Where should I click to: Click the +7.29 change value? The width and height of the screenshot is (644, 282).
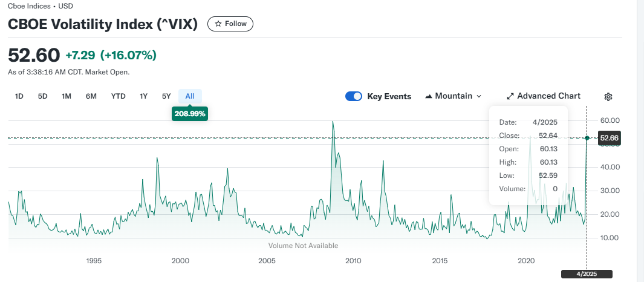tap(80, 55)
